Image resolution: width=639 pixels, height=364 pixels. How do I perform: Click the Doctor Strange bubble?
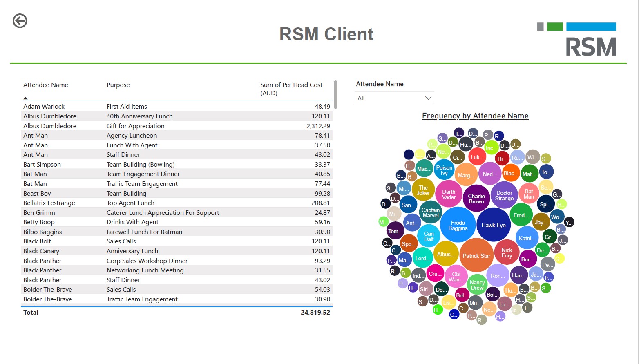[x=504, y=195]
